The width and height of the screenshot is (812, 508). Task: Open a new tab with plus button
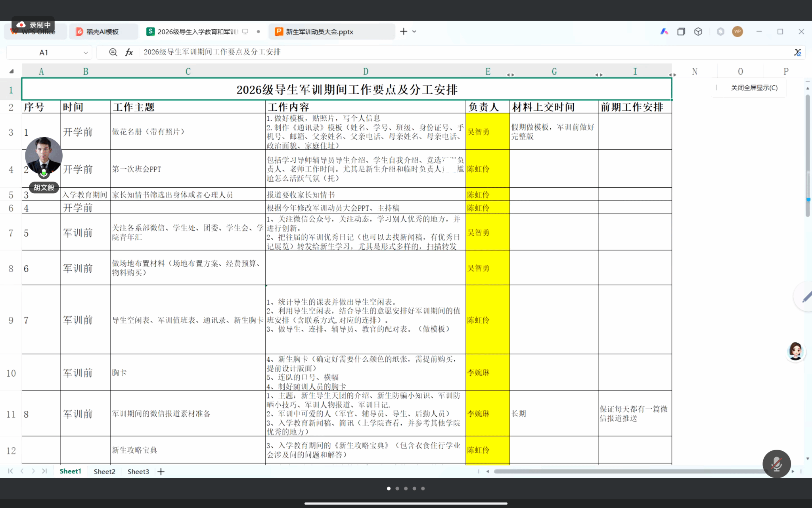(403, 31)
